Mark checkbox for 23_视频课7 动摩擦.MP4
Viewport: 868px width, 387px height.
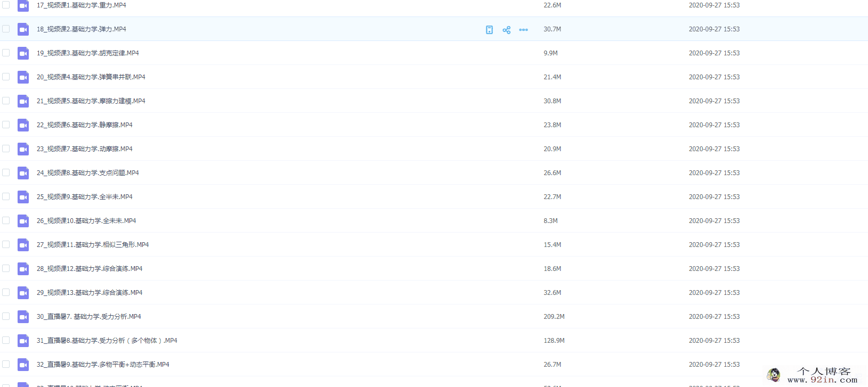coord(6,149)
